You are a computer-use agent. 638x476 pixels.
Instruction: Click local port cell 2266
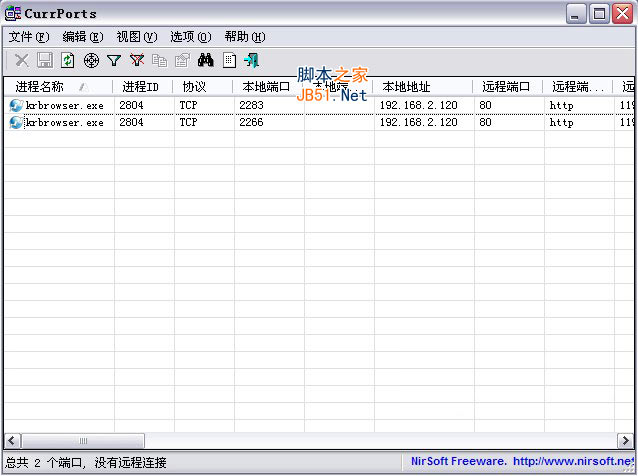pyautogui.click(x=251, y=122)
